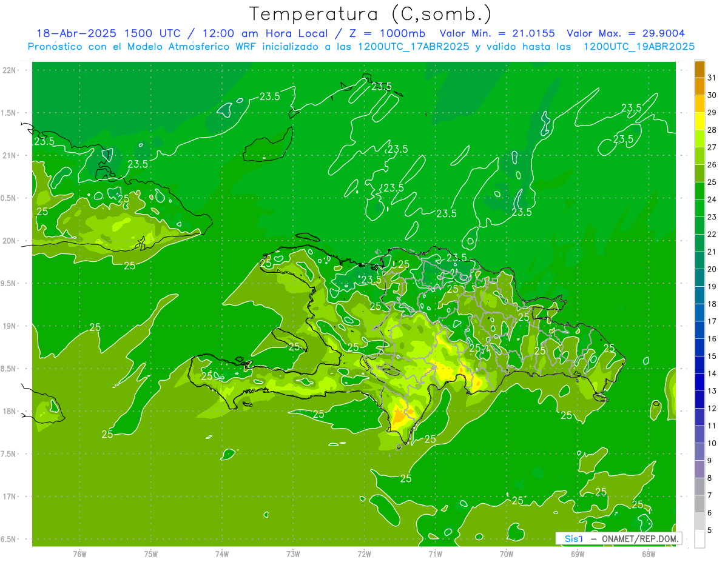The image size is (728, 562).
Task: Click the yellow legend swatch between 28 and 29
Action: click(x=699, y=121)
